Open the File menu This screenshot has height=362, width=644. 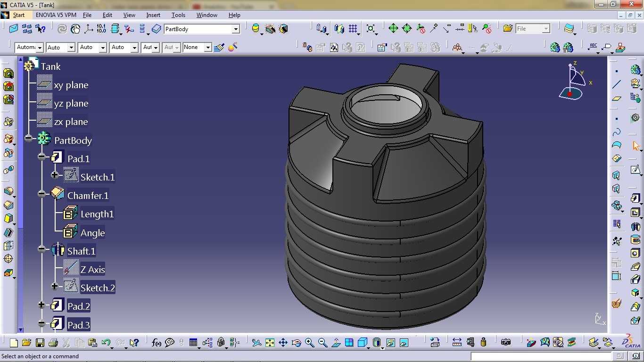(87, 15)
